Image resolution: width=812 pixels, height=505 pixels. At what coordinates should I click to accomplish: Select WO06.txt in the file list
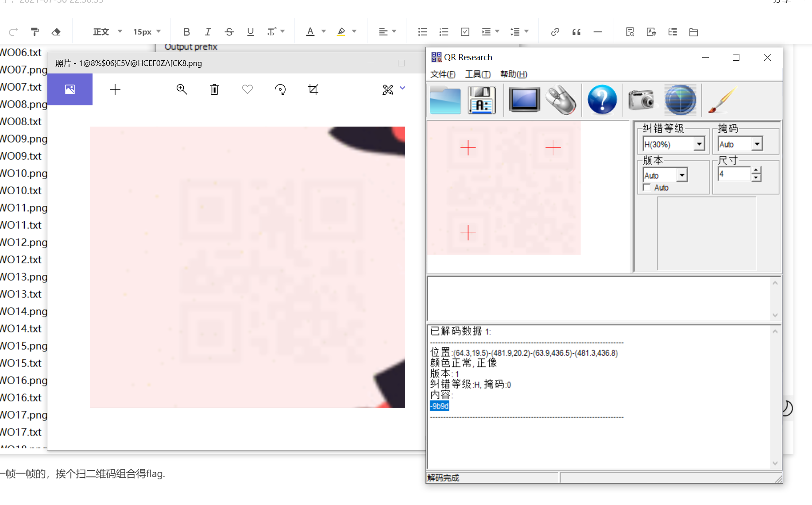click(x=21, y=53)
